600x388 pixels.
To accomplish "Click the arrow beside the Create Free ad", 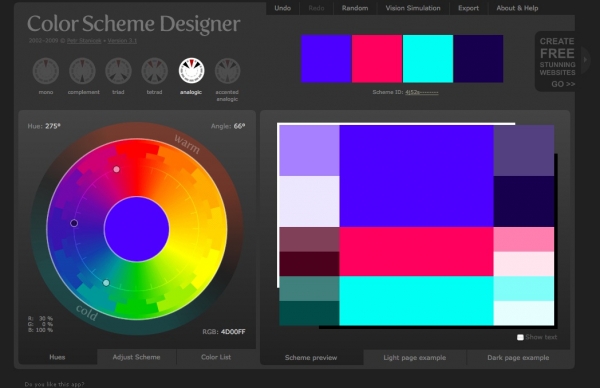I will click(x=585, y=60).
